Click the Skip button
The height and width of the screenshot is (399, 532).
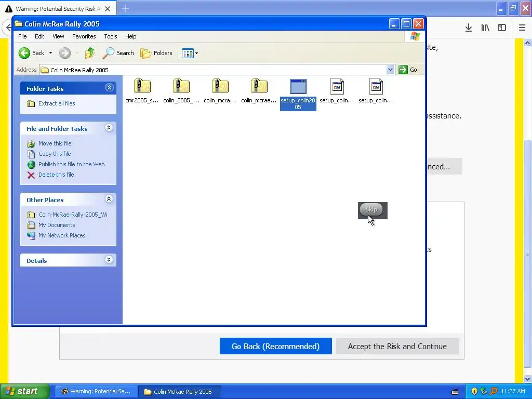371,209
